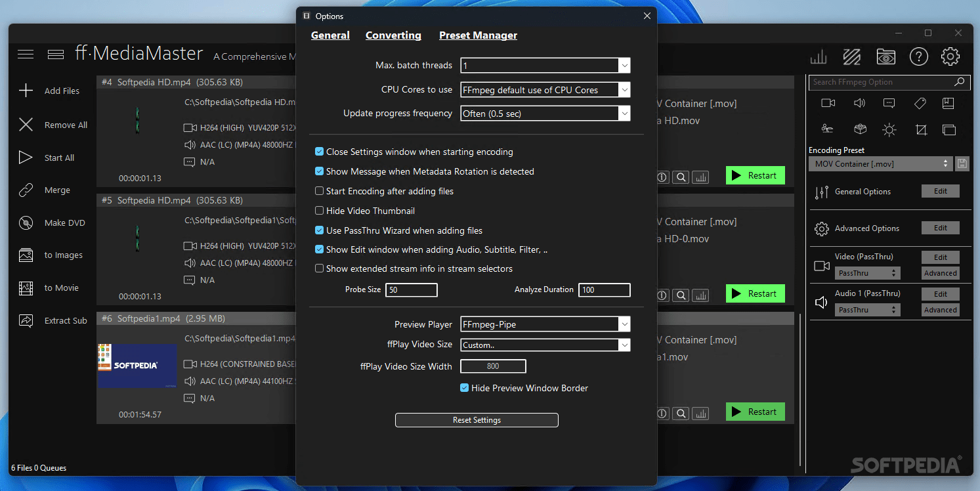The width and height of the screenshot is (980, 491).
Task: Click Edit next to General Options
Action: click(941, 191)
